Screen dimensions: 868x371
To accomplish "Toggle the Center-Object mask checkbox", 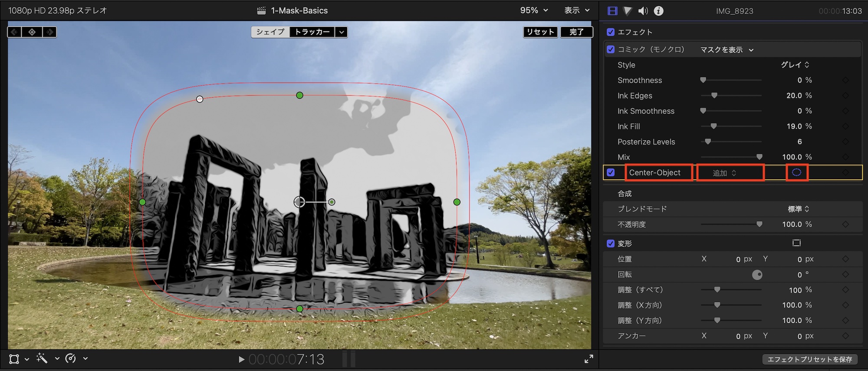I will tap(611, 172).
